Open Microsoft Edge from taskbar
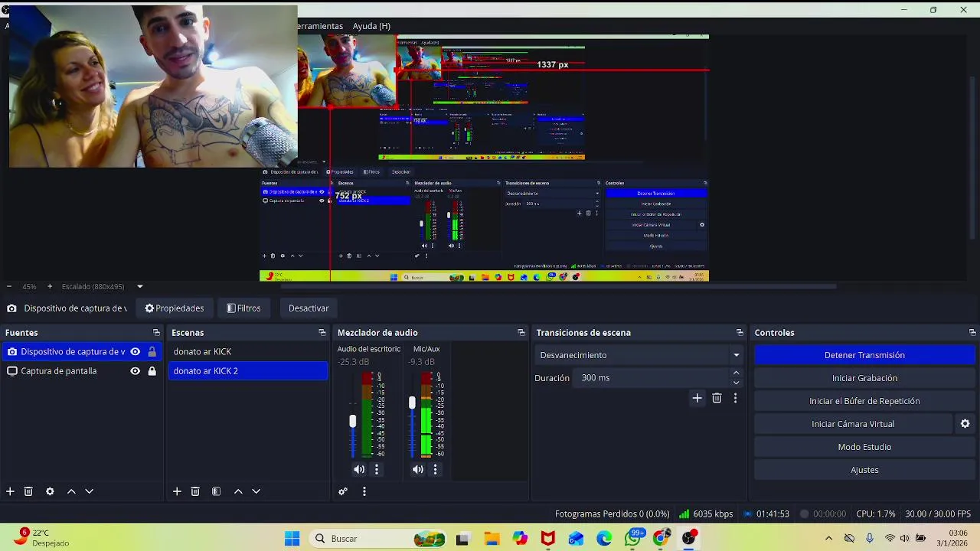Screen dimensions: 980x551 tap(605, 539)
